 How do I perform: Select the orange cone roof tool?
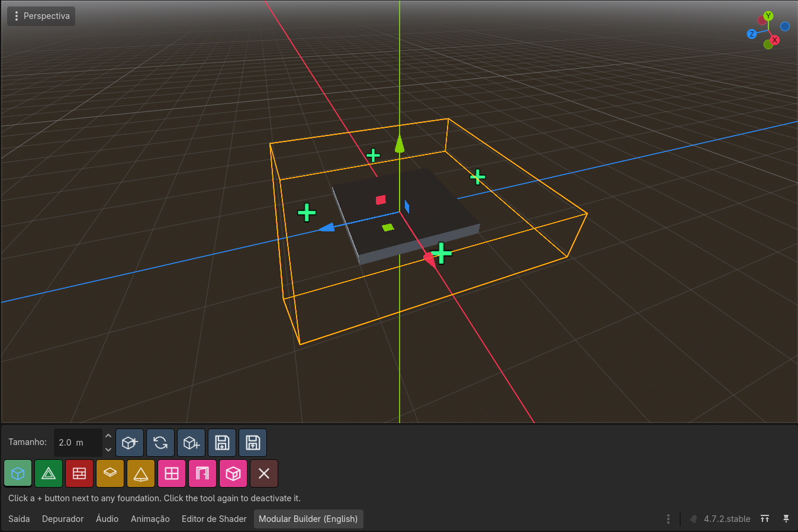(x=141, y=473)
